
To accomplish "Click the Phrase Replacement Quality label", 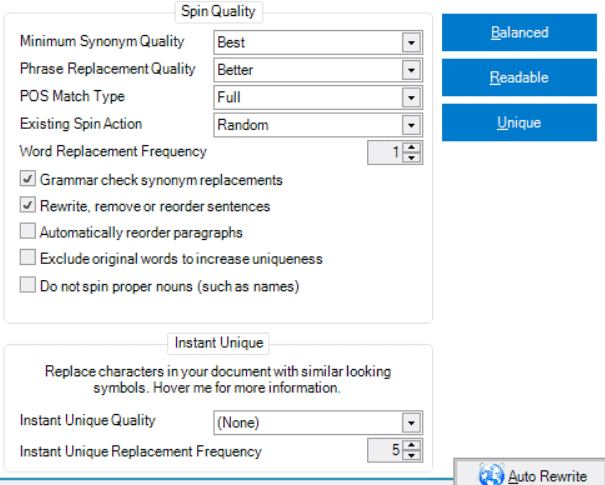I will click(108, 69).
